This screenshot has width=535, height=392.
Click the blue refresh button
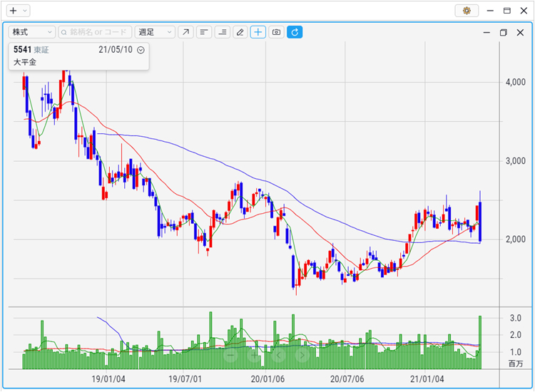[x=295, y=32]
